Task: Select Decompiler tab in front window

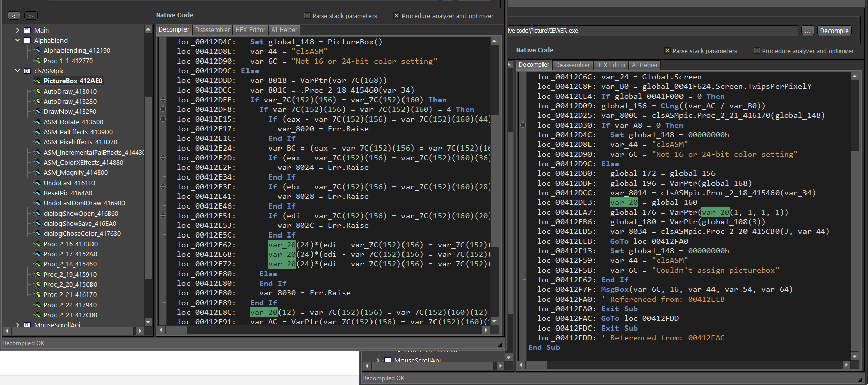Action: pyautogui.click(x=174, y=29)
